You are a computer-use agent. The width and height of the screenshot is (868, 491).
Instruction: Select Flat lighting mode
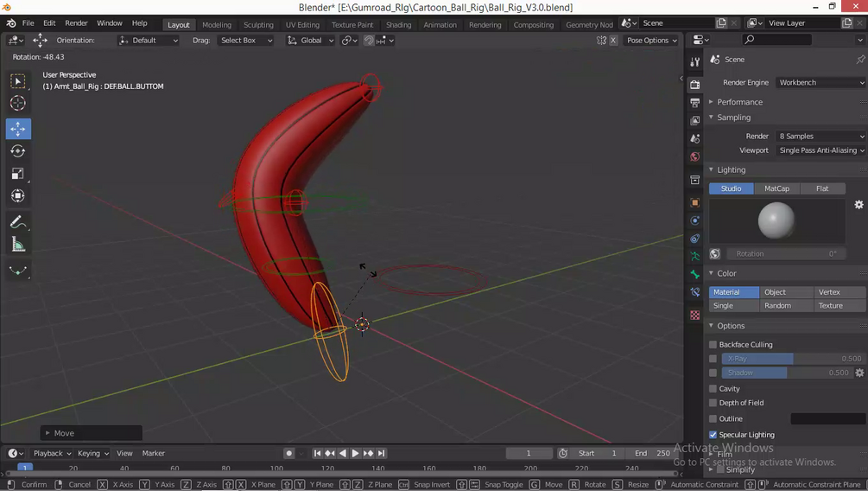(x=822, y=189)
